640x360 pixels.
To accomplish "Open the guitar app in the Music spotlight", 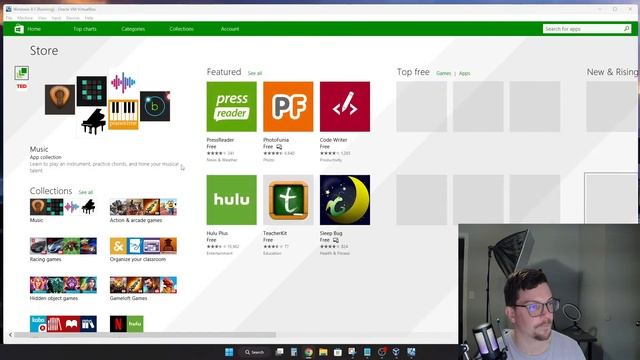I will click(60, 100).
